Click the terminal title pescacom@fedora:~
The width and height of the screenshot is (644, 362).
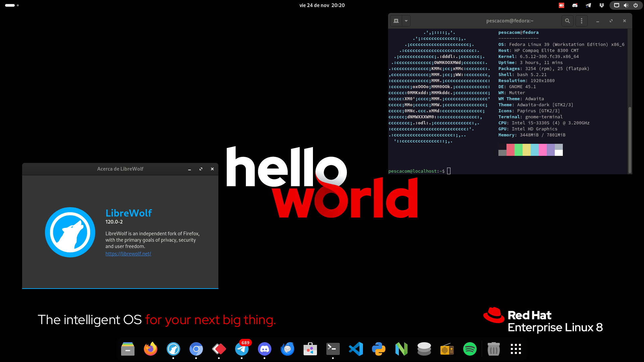tap(509, 21)
